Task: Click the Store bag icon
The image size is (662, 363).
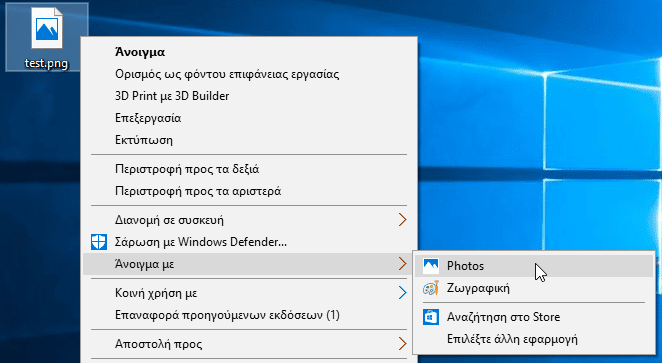Action: (431, 317)
